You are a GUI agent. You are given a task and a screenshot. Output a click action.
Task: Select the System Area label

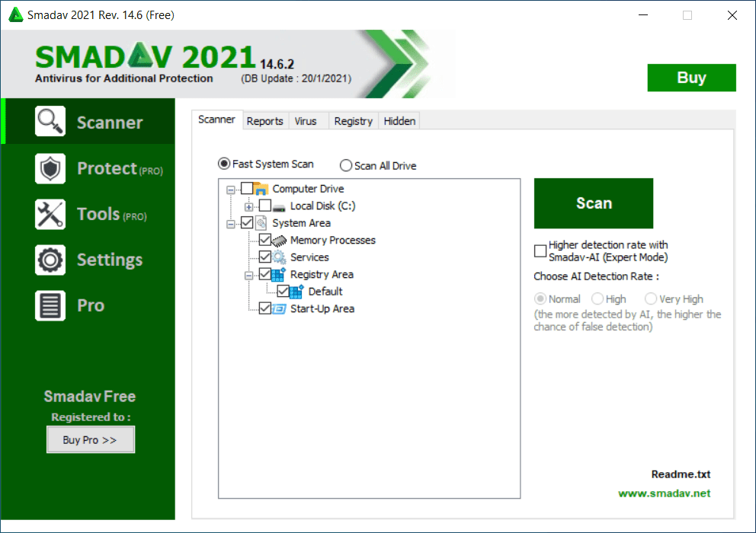pos(301,223)
